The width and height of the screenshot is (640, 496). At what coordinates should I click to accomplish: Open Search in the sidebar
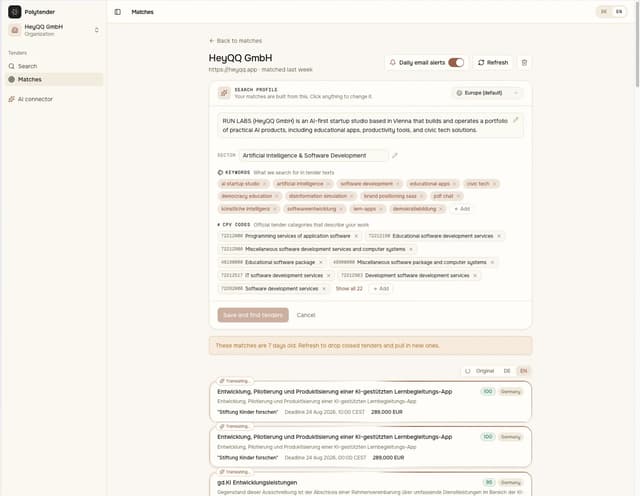[54, 66]
